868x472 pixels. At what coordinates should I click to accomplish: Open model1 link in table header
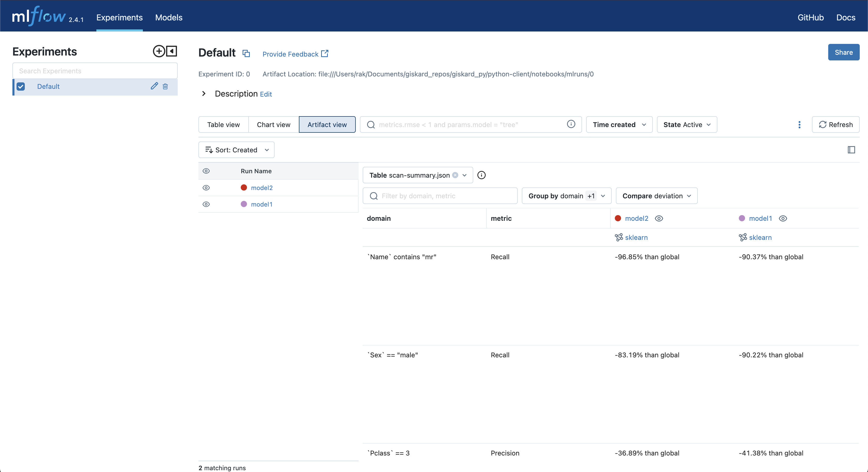(x=761, y=218)
